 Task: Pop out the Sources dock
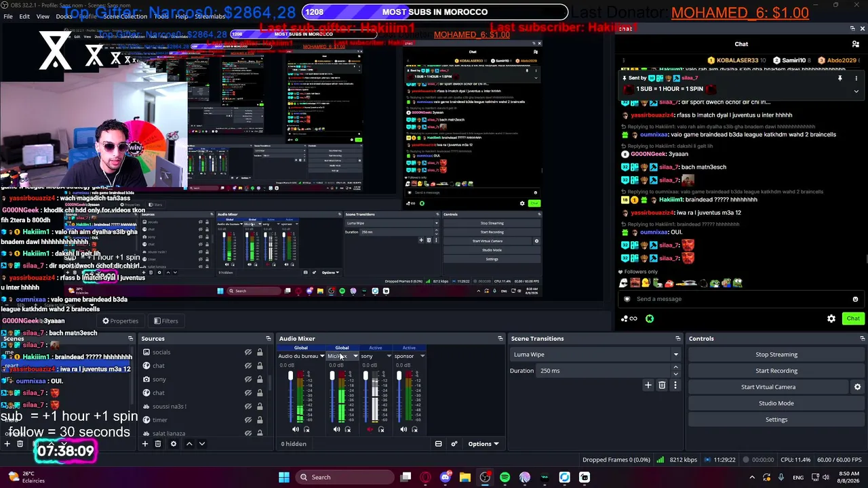269,338
